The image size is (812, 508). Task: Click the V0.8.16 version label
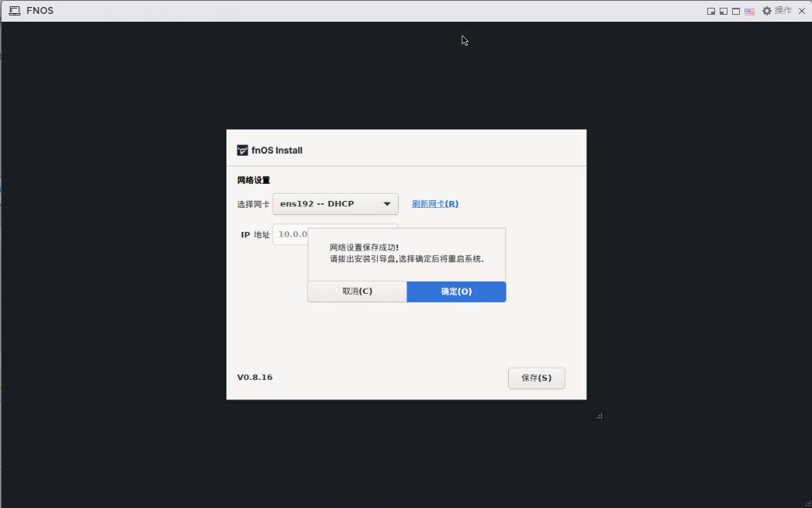[x=254, y=378]
